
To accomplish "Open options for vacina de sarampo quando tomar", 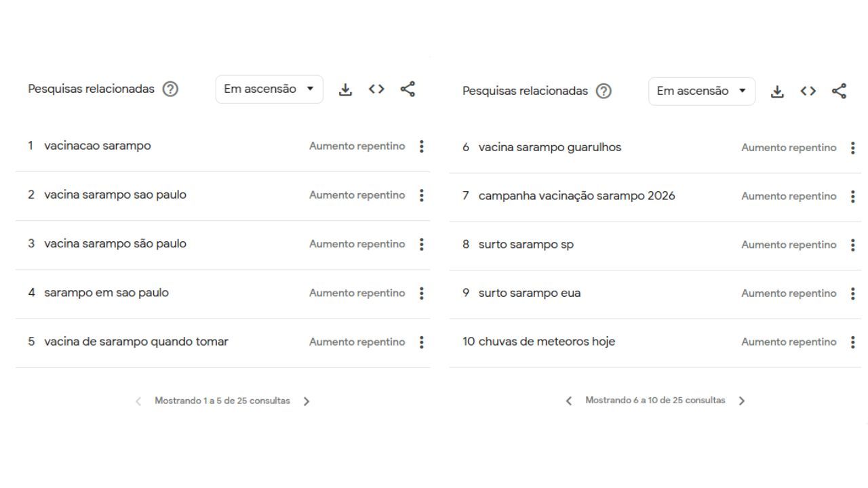I will coord(422,342).
